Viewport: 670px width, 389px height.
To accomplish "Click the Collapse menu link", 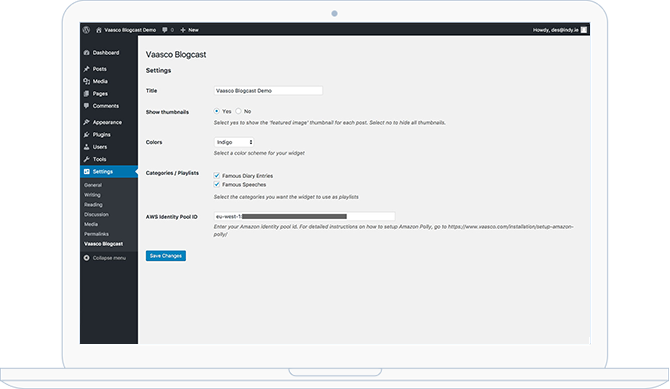I will tap(109, 258).
